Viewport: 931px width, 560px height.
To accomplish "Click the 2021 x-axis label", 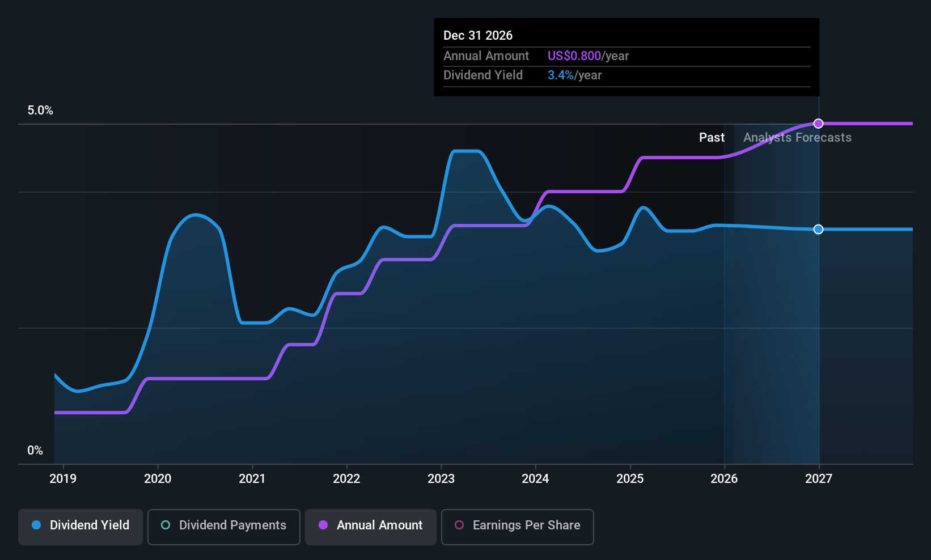I will click(x=252, y=478).
